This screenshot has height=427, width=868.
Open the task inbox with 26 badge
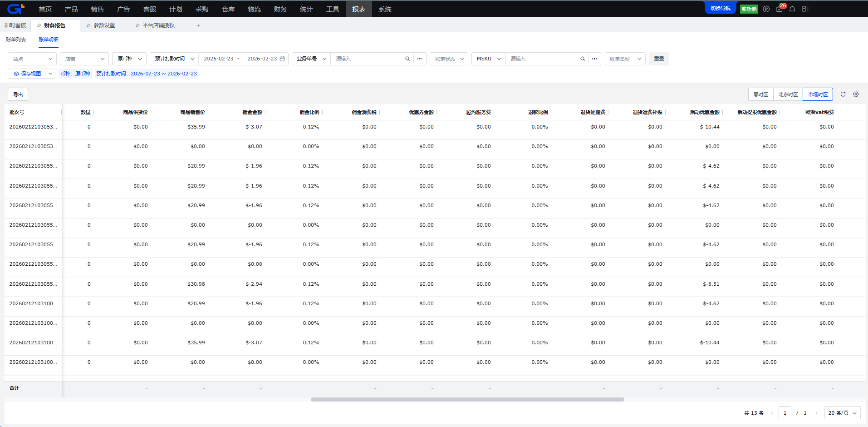(780, 9)
